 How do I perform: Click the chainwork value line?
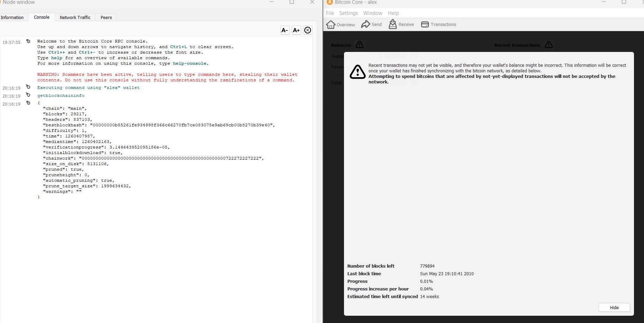pos(153,158)
